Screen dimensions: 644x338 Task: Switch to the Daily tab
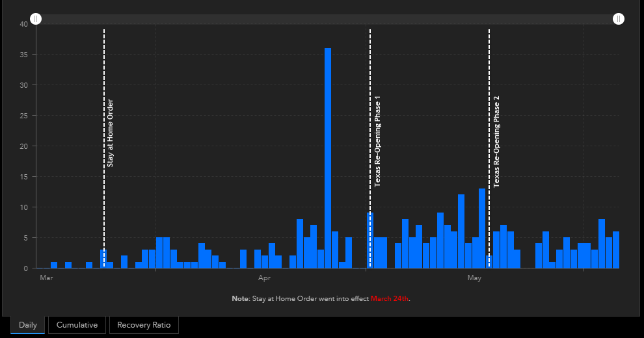(27, 325)
